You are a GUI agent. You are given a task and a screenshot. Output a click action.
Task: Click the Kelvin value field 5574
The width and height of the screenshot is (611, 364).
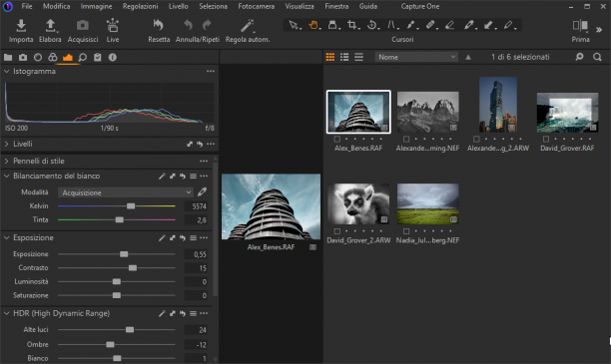196,206
